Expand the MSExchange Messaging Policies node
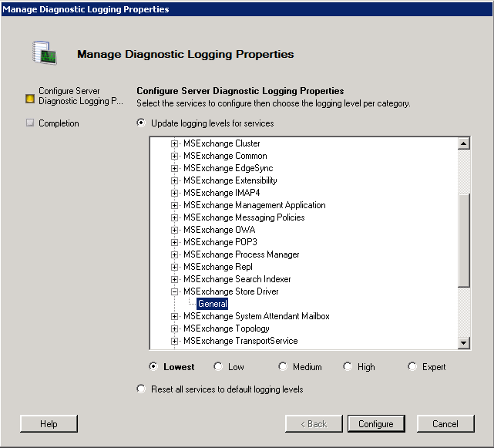 click(x=174, y=217)
